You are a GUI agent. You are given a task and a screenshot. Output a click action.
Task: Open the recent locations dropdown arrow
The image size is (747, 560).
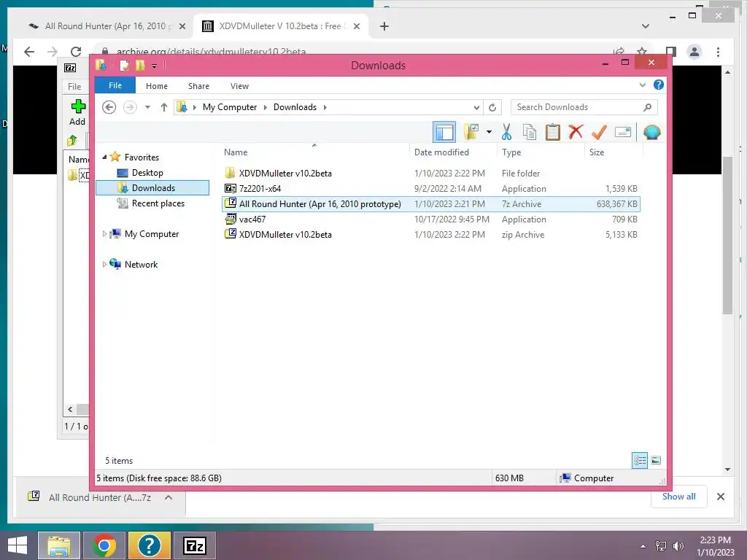coord(147,107)
